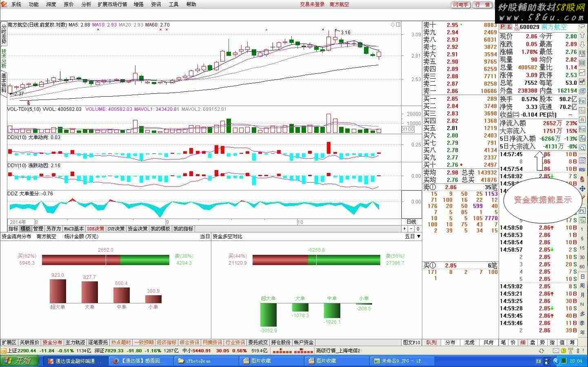The width and height of the screenshot is (588, 367).
Task: Click the 行情 button at top right
Action: (483, 5)
